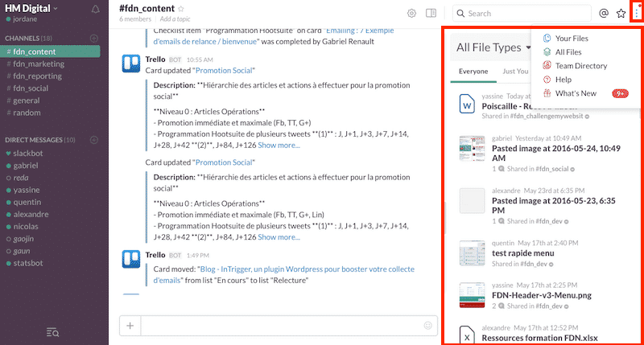Open Team Directory menu entry
Screen dimensions: 644x345
(x=580, y=66)
